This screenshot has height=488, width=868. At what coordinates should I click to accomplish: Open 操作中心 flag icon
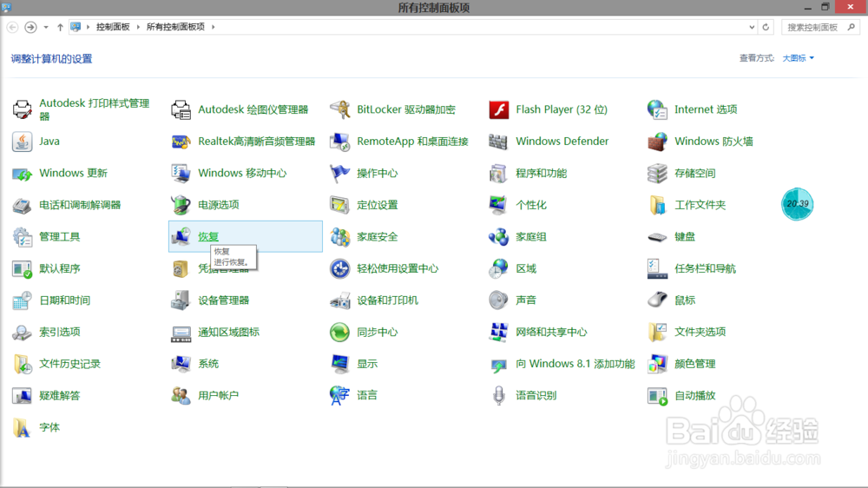(340, 174)
